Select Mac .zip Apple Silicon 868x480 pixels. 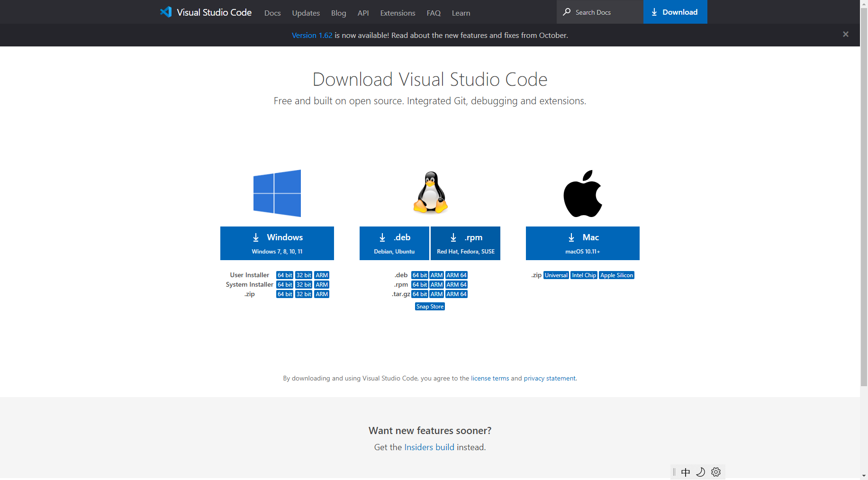click(x=617, y=275)
